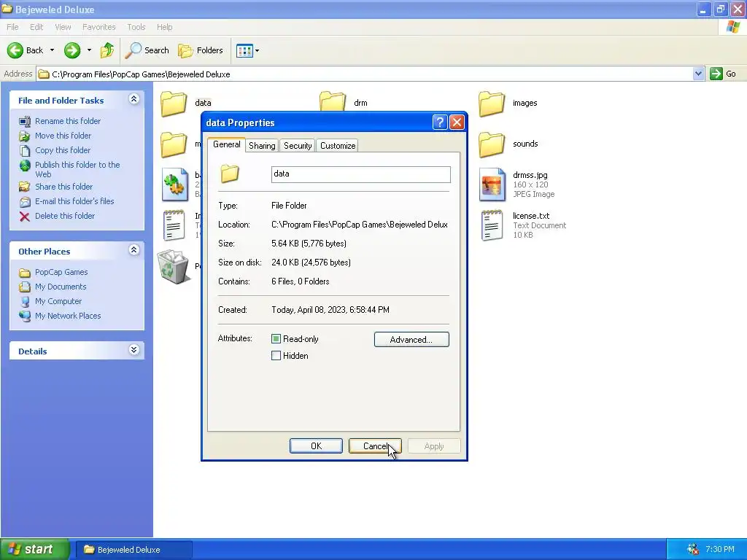Open the Help menu

coord(164,27)
